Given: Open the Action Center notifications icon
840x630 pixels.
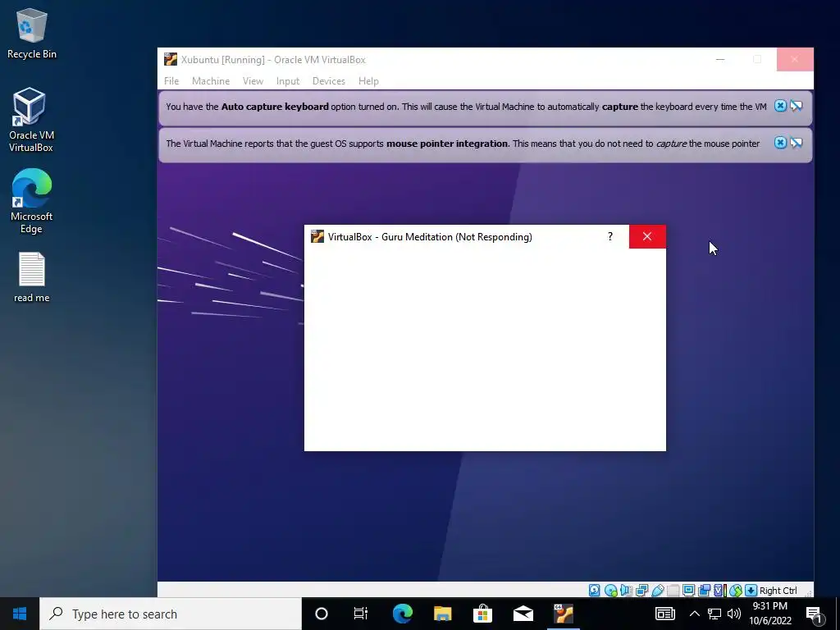Looking at the screenshot, I should pyautogui.click(x=814, y=614).
